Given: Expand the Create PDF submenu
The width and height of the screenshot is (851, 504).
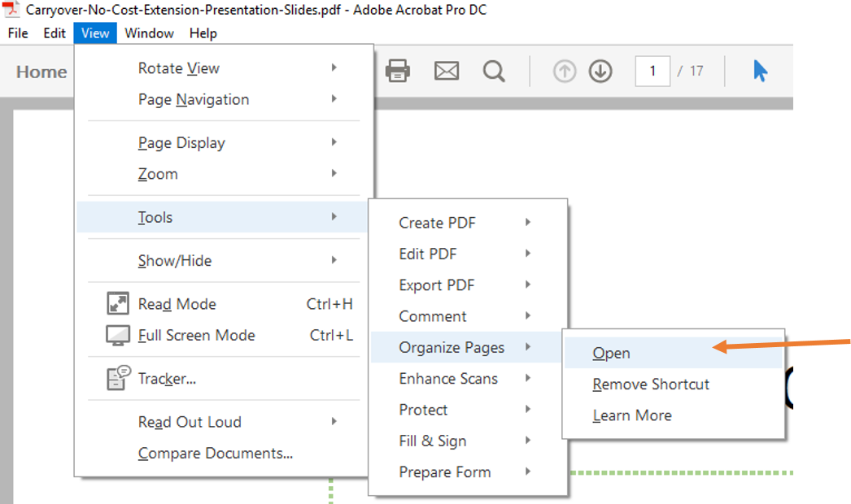Looking at the screenshot, I should pyautogui.click(x=438, y=222).
